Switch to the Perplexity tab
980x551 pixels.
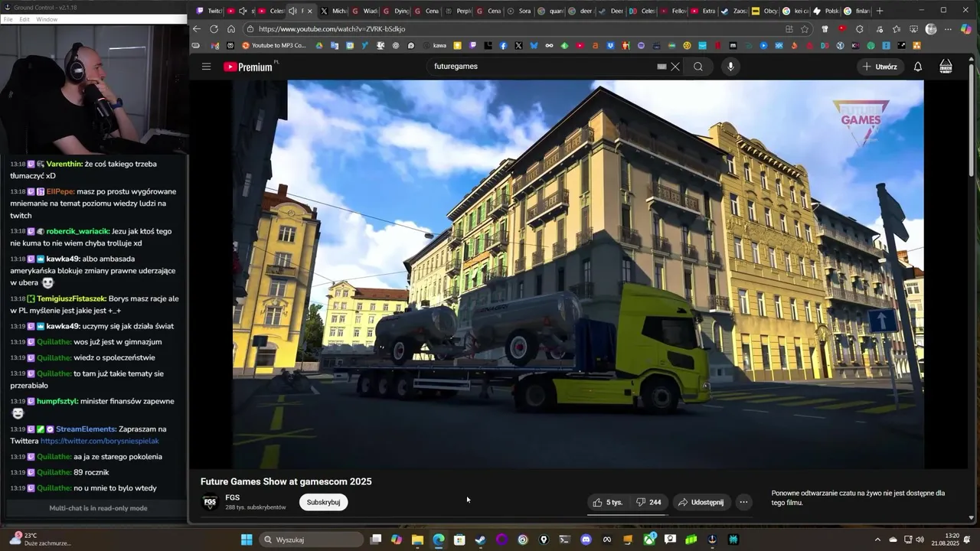(x=458, y=11)
